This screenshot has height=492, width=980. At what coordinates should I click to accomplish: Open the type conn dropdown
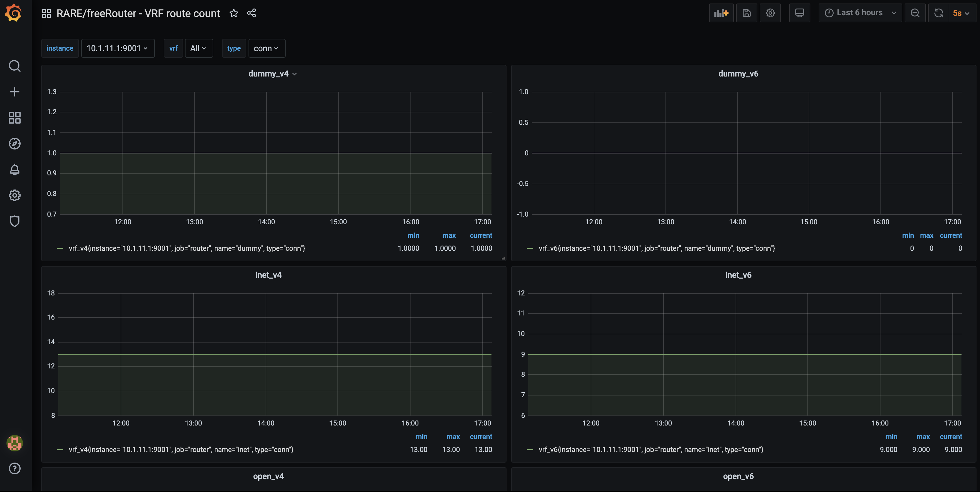266,48
